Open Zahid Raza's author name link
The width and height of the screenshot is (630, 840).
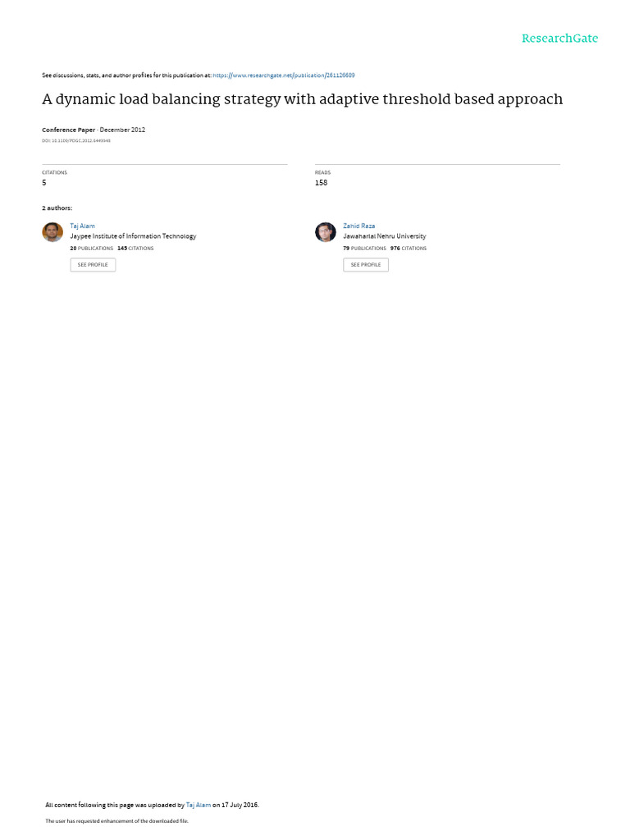pyautogui.click(x=359, y=226)
